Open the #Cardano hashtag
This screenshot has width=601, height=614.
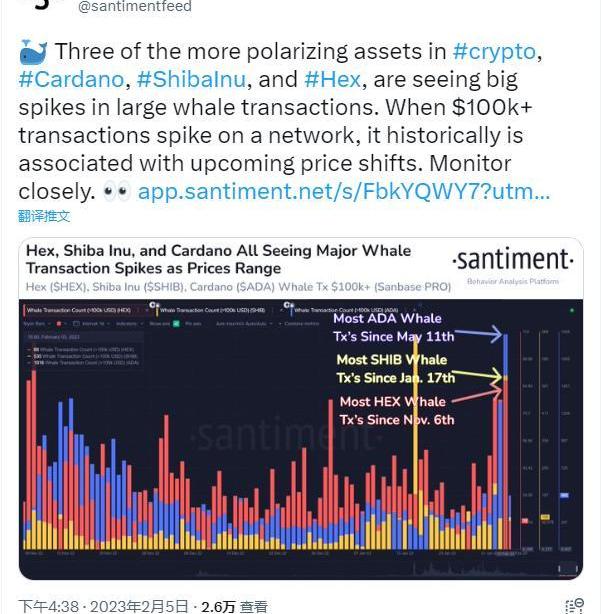[x=70, y=80]
